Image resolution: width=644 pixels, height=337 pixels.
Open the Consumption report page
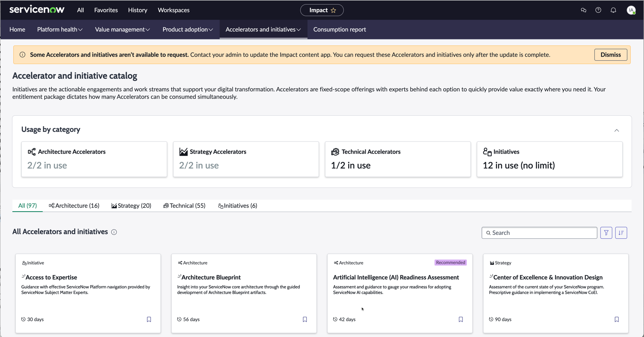point(340,29)
